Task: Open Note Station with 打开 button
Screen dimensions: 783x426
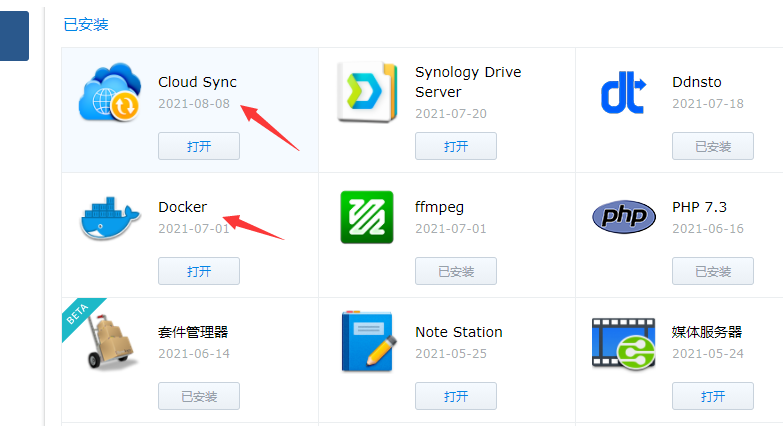Action: (x=456, y=396)
